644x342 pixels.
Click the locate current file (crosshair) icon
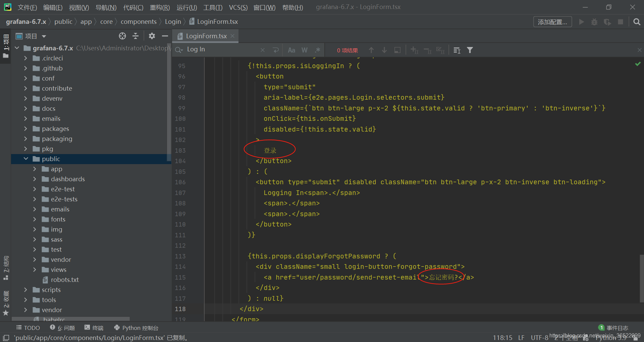[122, 36]
